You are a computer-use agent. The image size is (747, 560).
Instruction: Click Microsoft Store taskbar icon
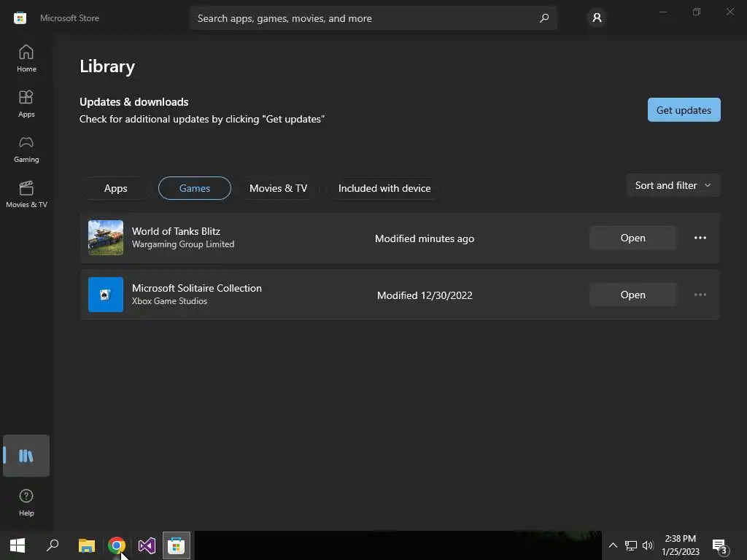pos(177,545)
